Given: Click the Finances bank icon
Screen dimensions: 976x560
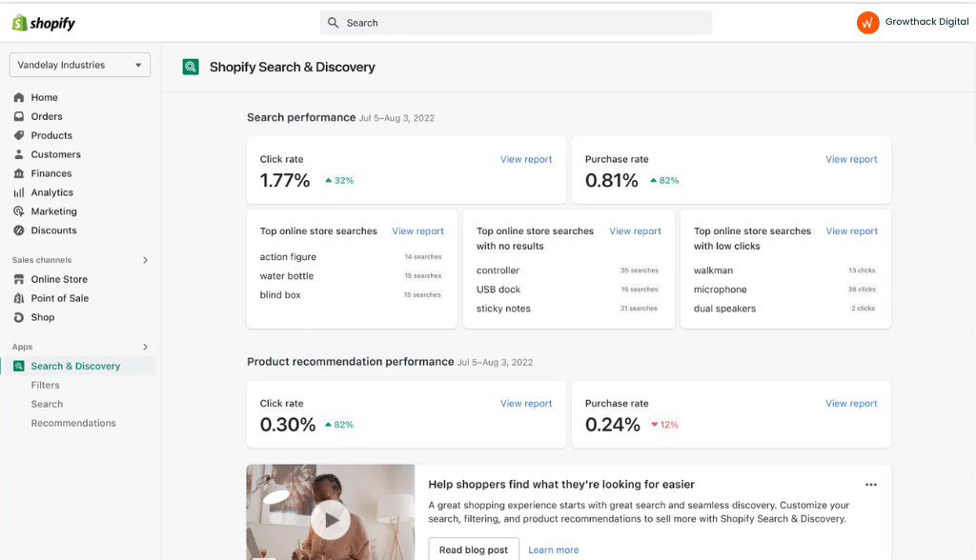Looking at the screenshot, I should [x=19, y=173].
